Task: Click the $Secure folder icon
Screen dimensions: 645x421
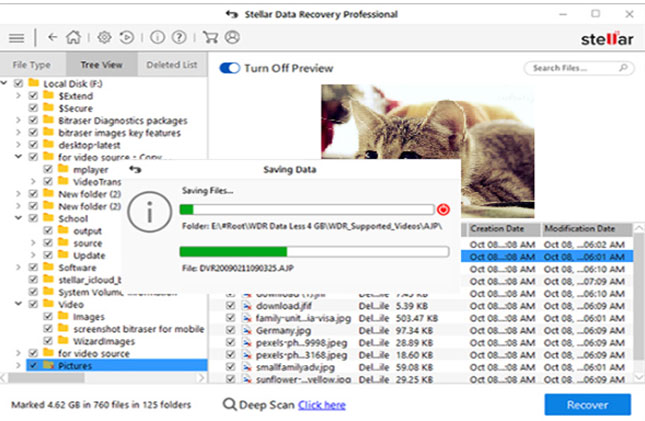Action: coord(49,107)
